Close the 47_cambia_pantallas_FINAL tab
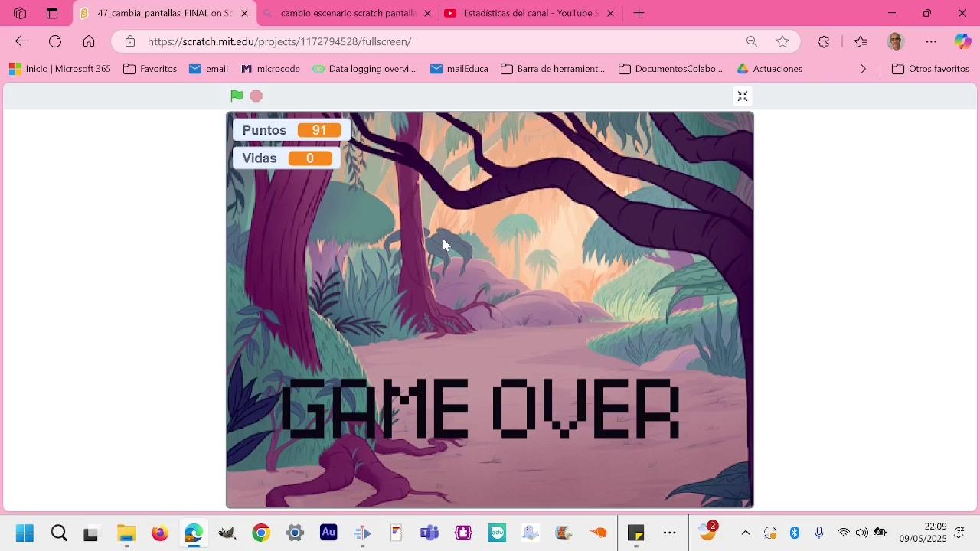Screen dimensions: 980x551 tap(244, 13)
